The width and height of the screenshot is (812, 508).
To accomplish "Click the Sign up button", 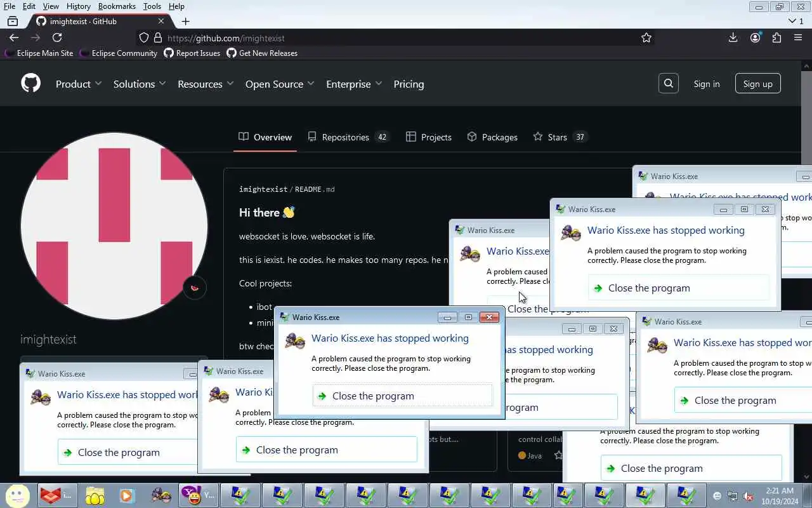I will pos(758,84).
